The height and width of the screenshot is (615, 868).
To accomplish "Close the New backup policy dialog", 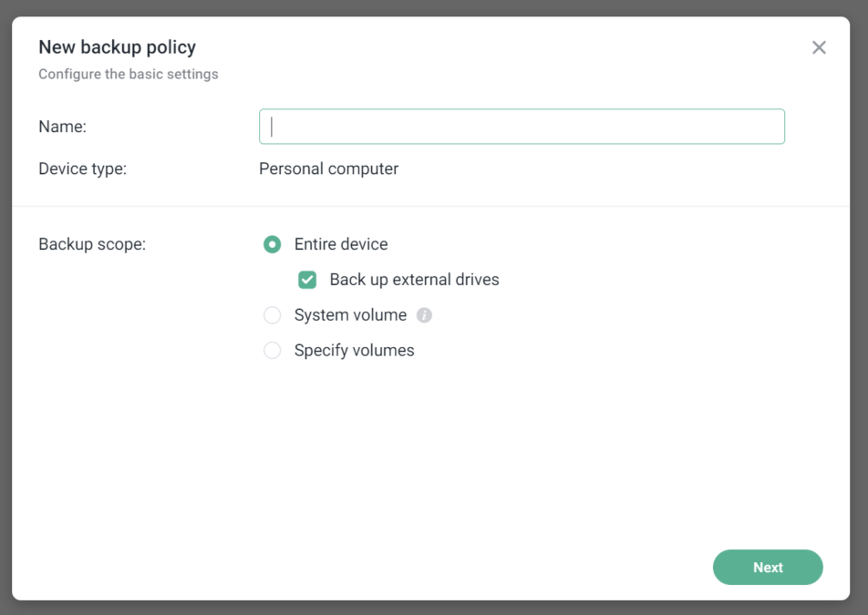I will tap(819, 47).
